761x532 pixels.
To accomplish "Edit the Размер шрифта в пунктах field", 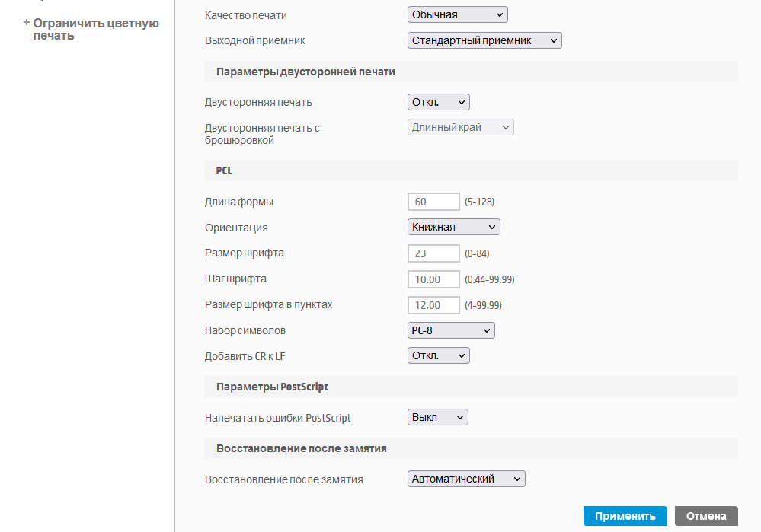I will [x=433, y=305].
